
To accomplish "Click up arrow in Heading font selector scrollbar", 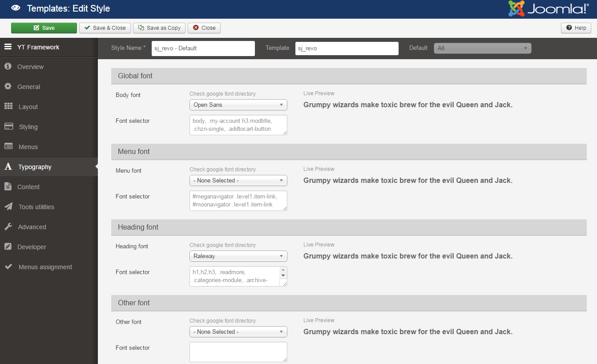I will (x=283, y=270).
